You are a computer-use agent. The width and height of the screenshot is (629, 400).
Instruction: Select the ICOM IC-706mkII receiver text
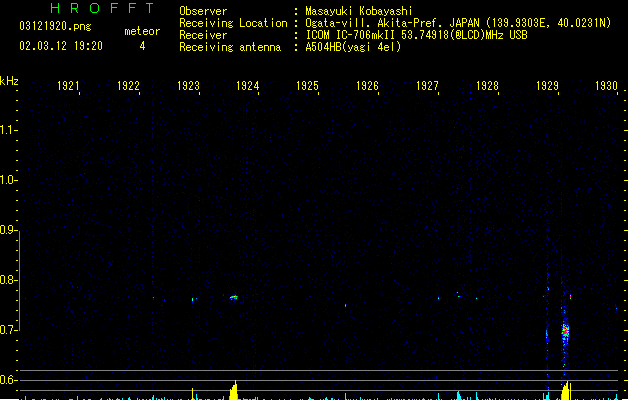coord(416,35)
